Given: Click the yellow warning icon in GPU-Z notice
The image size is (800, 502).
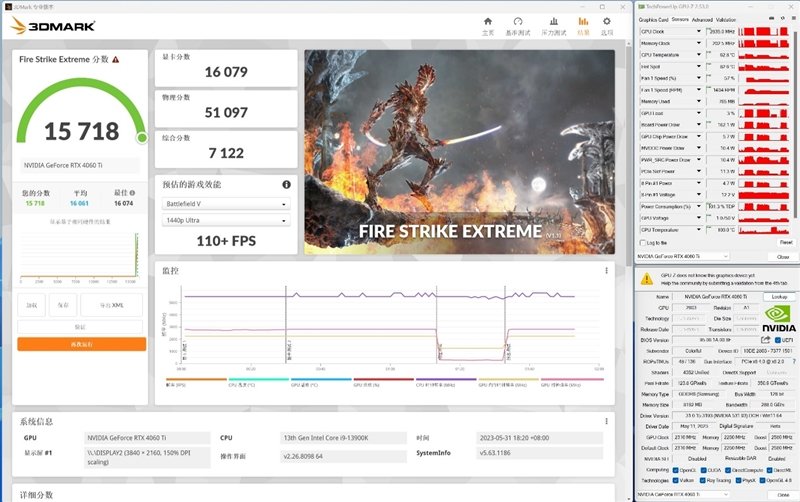Looking at the screenshot, I should coord(647,279).
